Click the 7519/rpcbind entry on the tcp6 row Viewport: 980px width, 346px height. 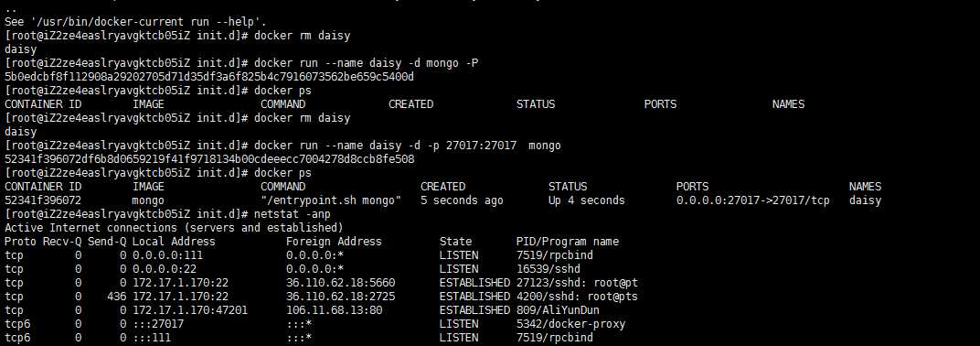[x=554, y=338]
